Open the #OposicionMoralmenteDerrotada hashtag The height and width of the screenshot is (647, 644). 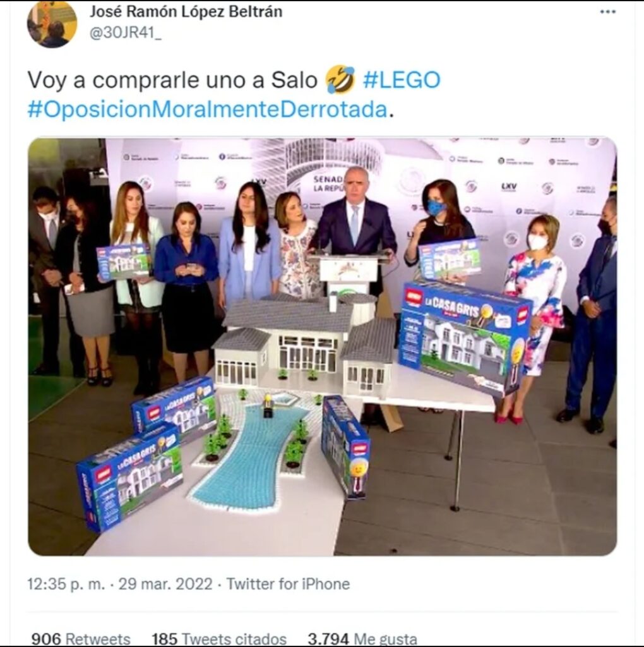[x=207, y=109]
